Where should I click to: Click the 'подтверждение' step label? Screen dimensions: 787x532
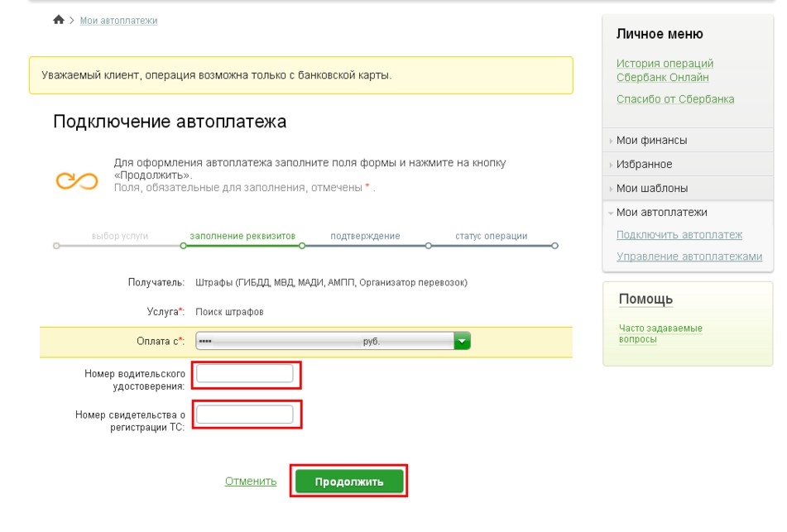(x=365, y=236)
